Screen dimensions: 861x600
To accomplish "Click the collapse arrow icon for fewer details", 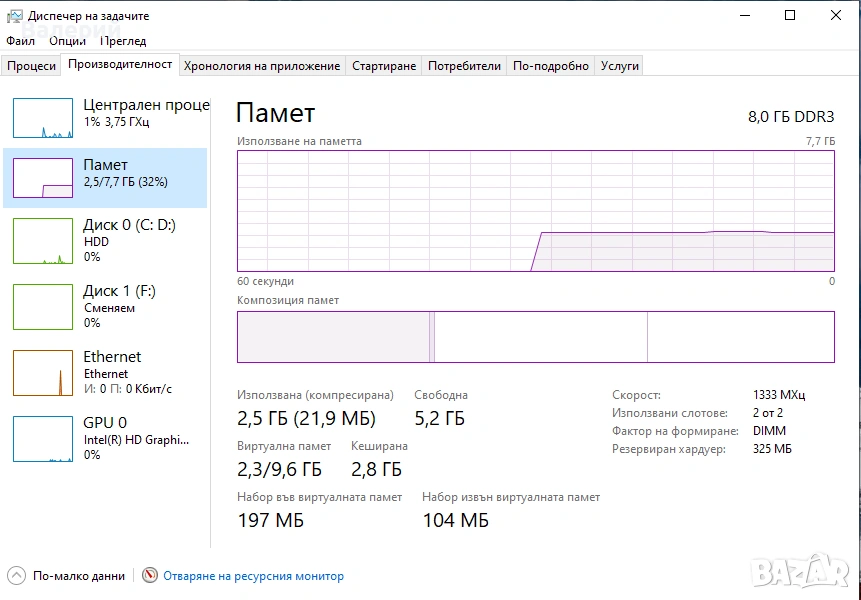I will [17, 576].
